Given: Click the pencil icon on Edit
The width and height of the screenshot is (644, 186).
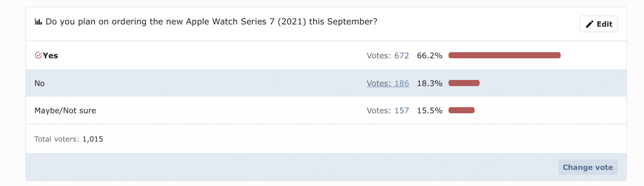Looking at the screenshot, I should click(589, 24).
